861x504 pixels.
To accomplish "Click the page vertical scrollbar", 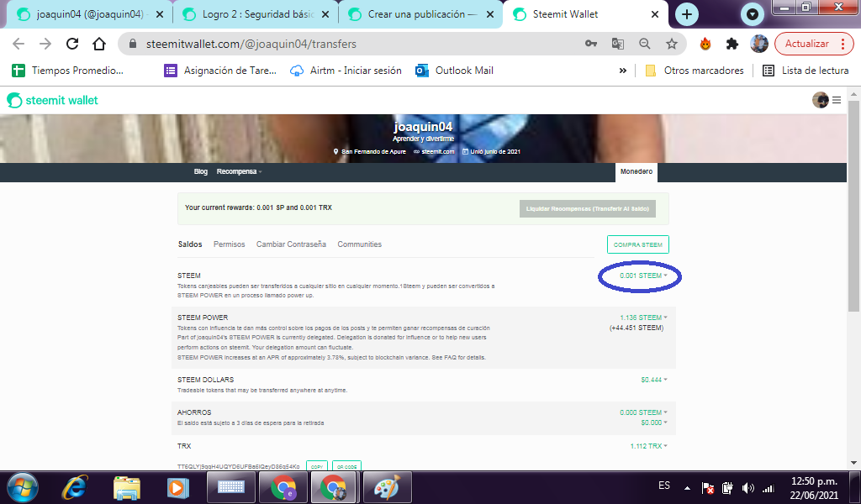I will 854,206.
